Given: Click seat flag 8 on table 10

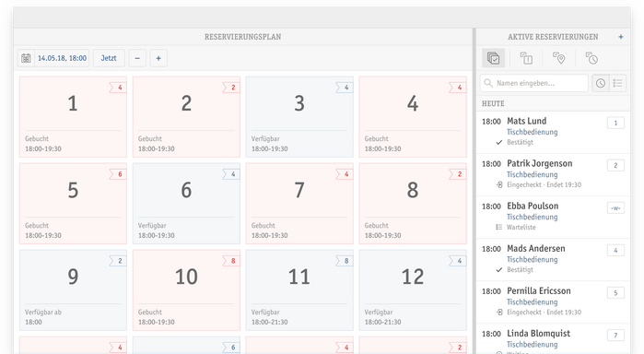Looking at the screenshot, I should tap(231, 261).
